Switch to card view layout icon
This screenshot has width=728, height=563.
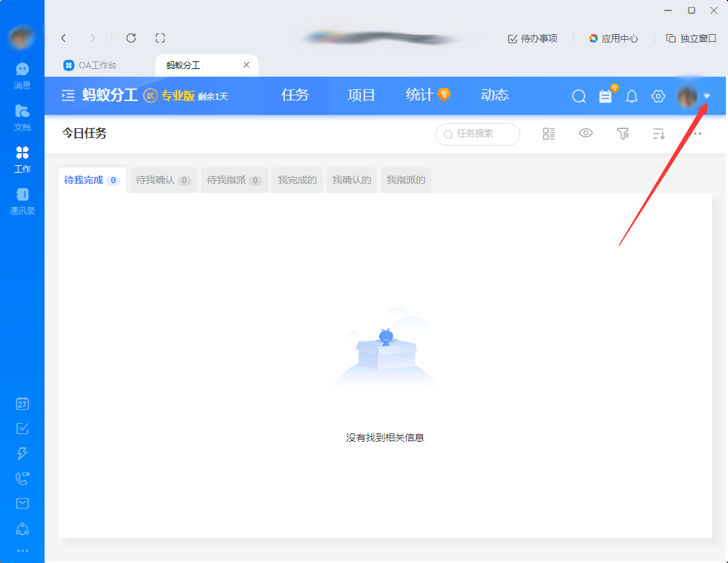[548, 132]
